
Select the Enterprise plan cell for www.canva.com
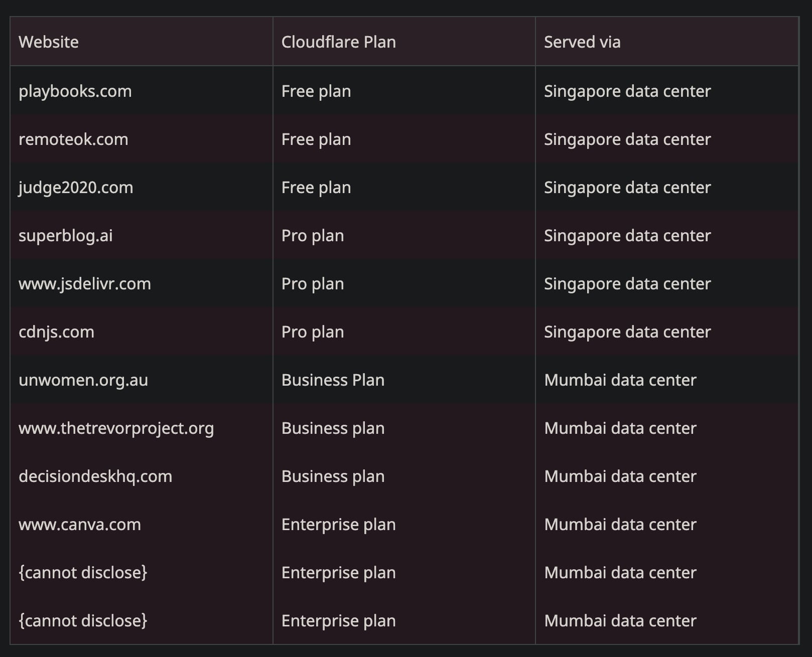pos(338,525)
